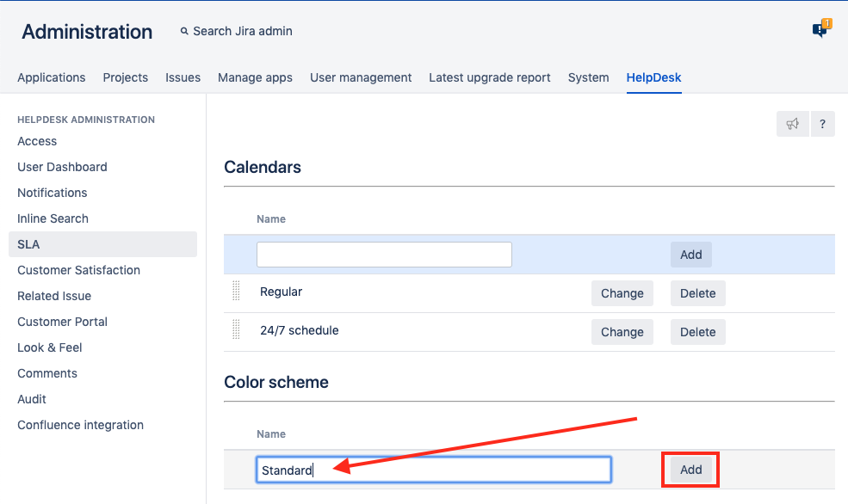Click the drag handle beside 24/7 schedule

[236, 330]
